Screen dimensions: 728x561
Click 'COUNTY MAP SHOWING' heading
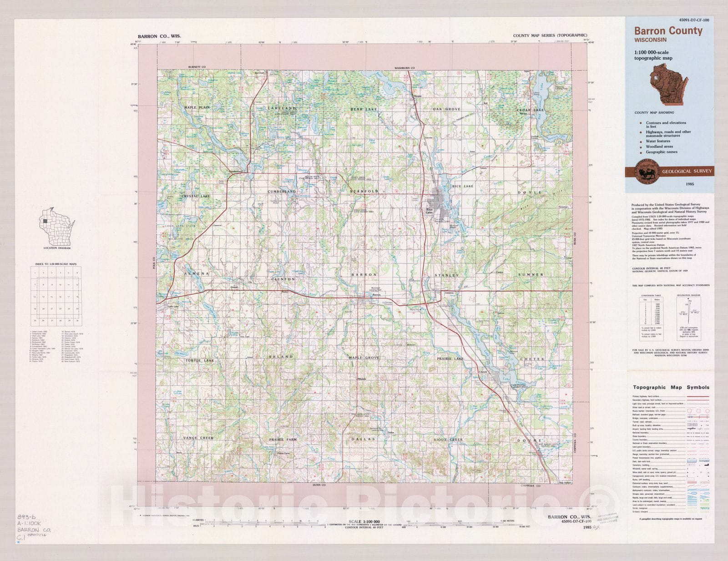654,112
